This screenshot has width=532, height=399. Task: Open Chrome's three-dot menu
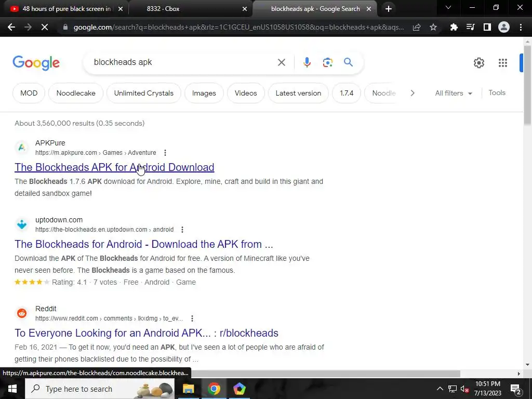[521, 27]
